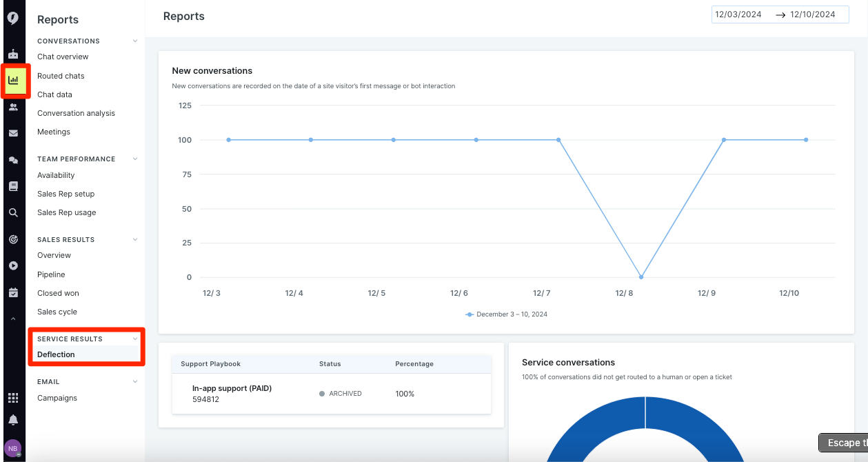Viewport: 868px width, 462px height.
Task: Click the 12/8 zero data point
Action: pos(641,277)
